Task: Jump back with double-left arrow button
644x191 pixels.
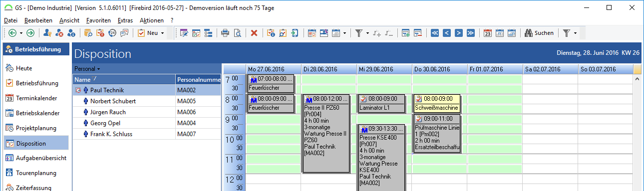Action: [435, 33]
